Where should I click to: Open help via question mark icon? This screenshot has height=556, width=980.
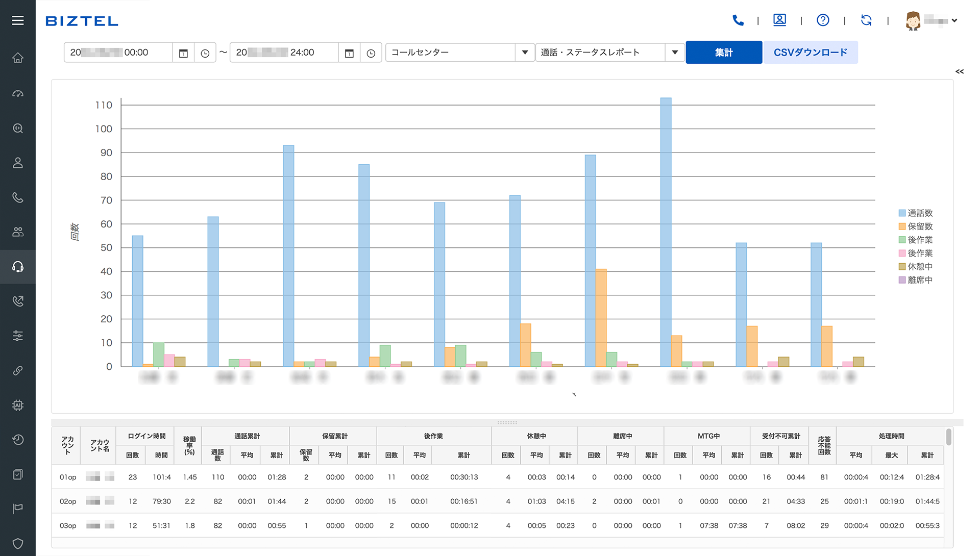(x=823, y=20)
